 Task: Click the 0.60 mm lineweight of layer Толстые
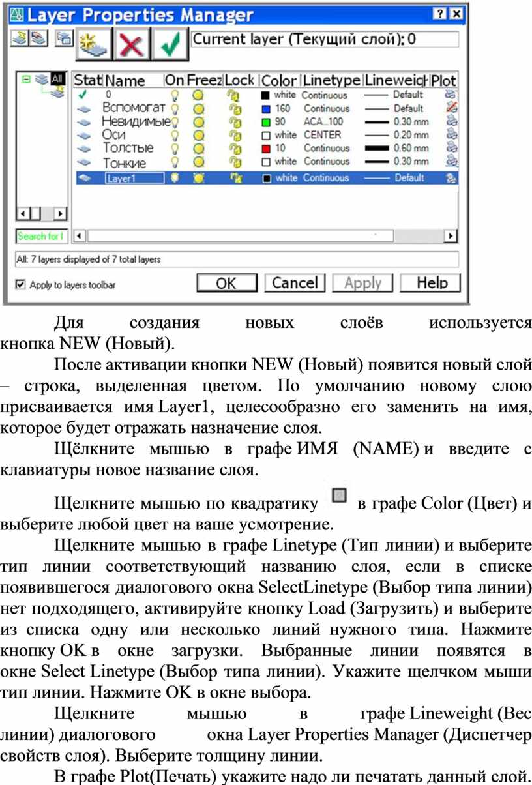point(396,149)
